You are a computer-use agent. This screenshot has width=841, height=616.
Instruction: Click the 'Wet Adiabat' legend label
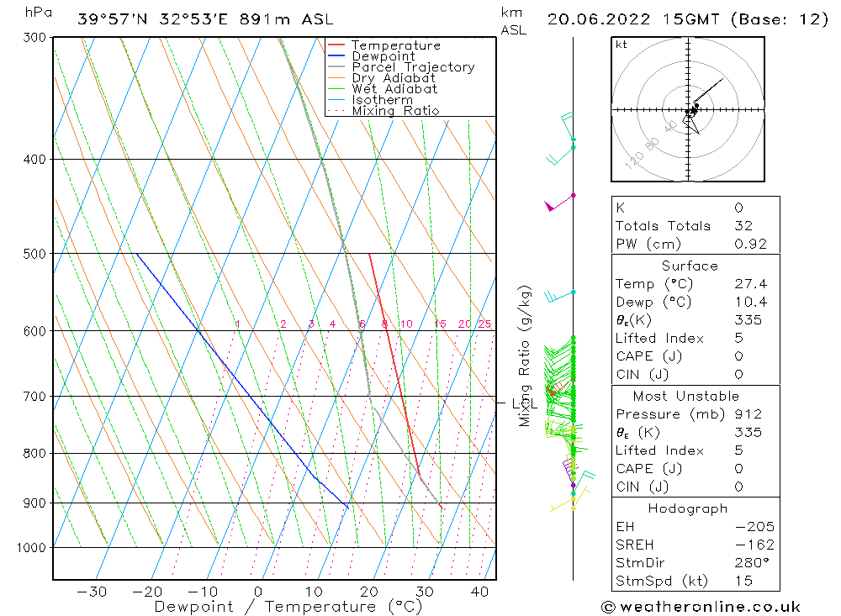(x=394, y=89)
